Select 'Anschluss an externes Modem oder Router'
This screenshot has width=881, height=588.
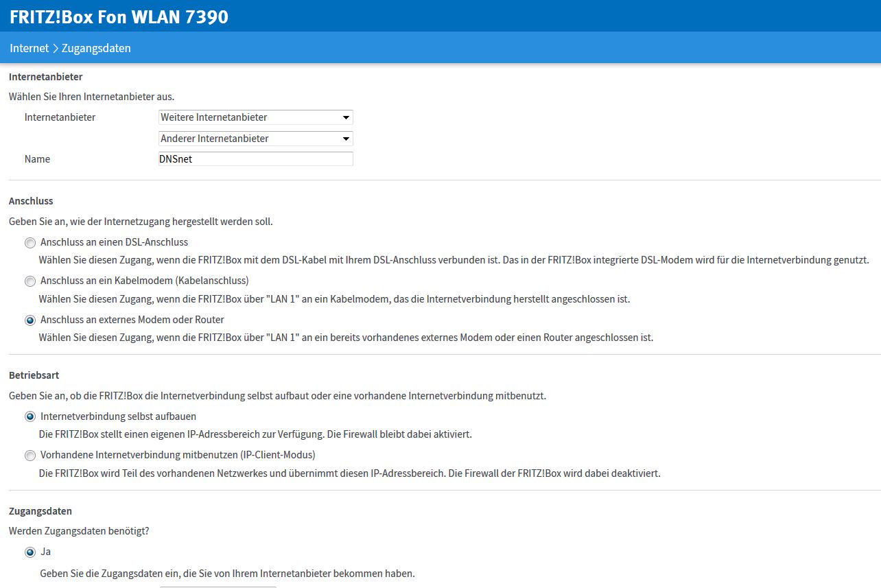pos(30,320)
